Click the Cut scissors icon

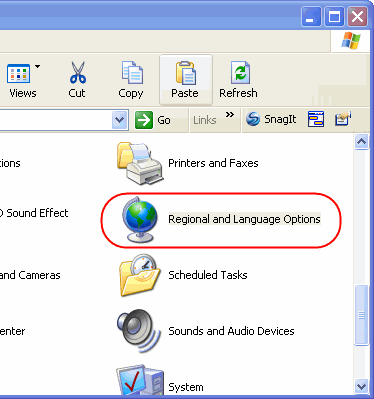(78, 72)
